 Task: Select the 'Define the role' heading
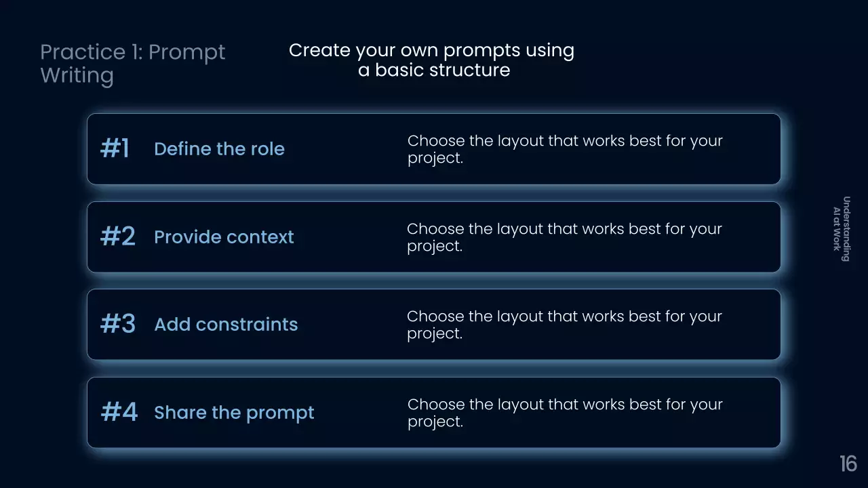tap(219, 149)
